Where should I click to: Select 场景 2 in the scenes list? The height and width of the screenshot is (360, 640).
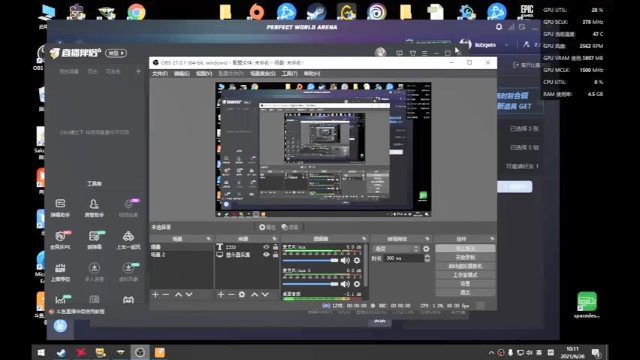pos(181,254)
